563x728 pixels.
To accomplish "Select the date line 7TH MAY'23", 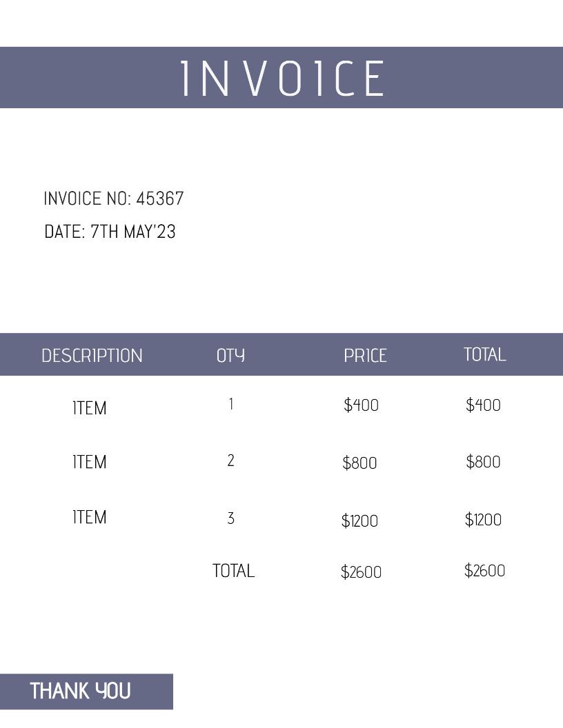I will point(110,232).
